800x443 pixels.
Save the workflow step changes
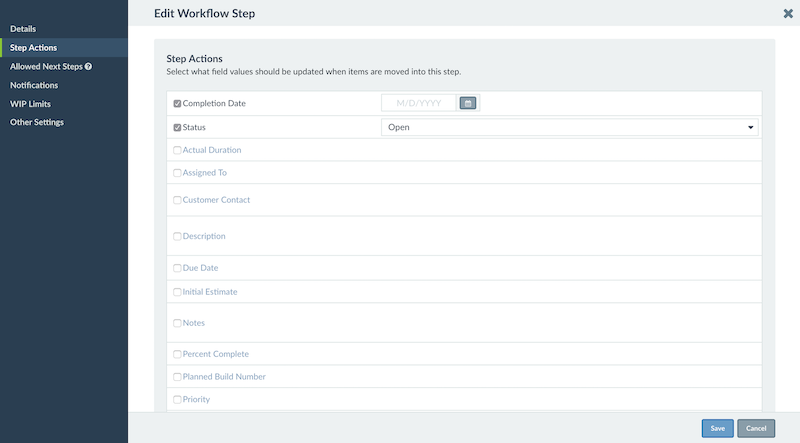[717, 428]
